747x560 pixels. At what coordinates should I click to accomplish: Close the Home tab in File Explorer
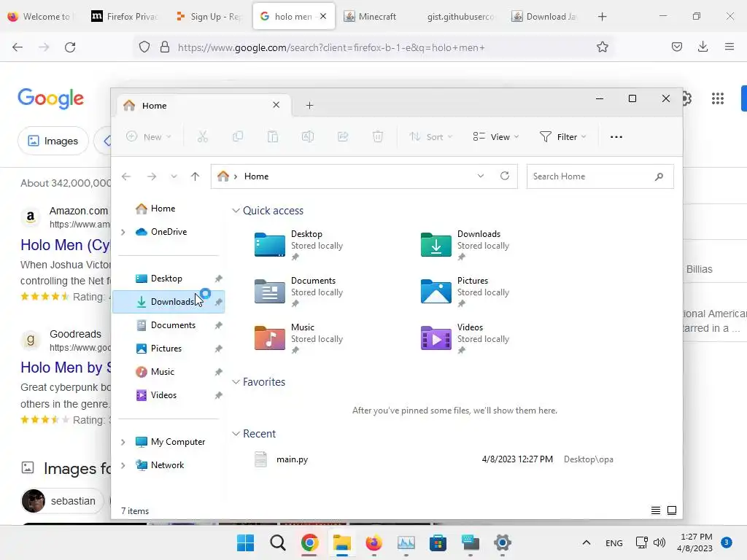276,105
